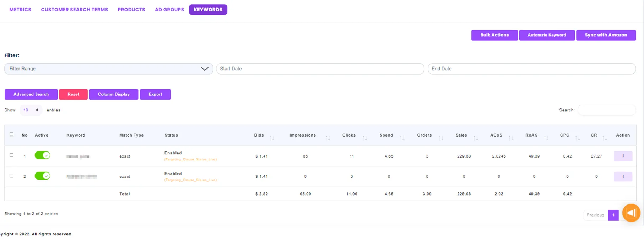Toggle active switch for keyword row 1
Image resolution: width=644 pixels, height=240 pixels.
pyautogui.click(x=42, y=155)
